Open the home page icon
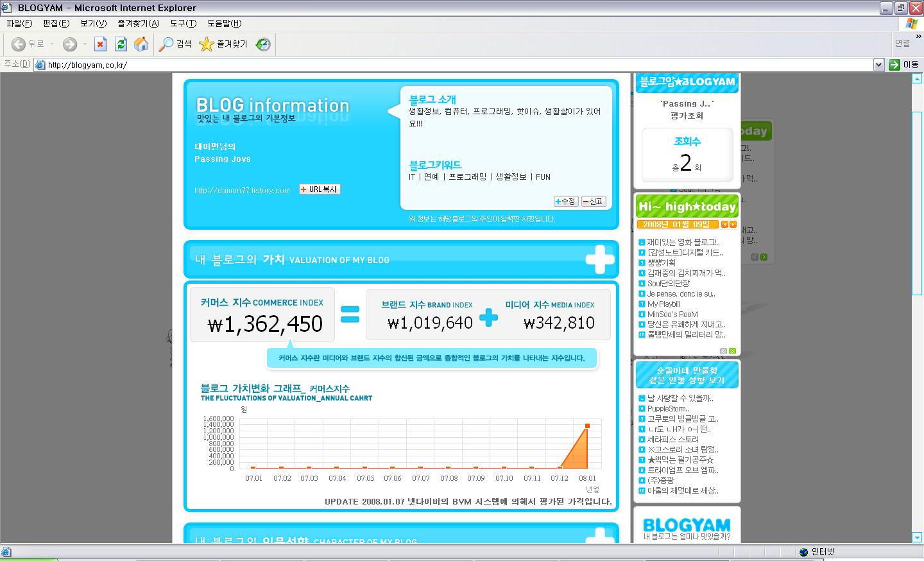The width and height of the screenshot is (924, 561). 141,44
